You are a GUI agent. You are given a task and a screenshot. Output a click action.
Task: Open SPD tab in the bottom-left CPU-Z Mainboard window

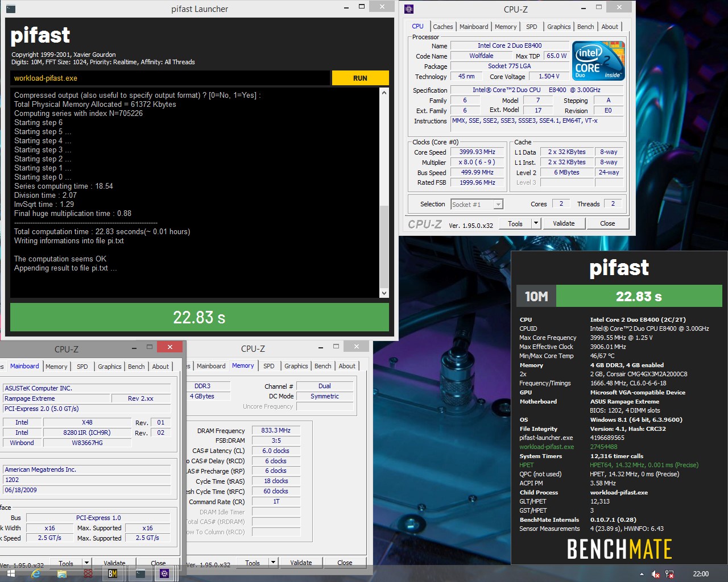pos(82,367)
